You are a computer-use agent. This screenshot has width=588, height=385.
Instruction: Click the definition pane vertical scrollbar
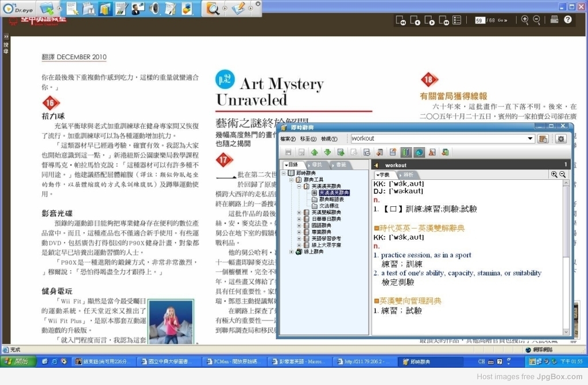[566, 257]
